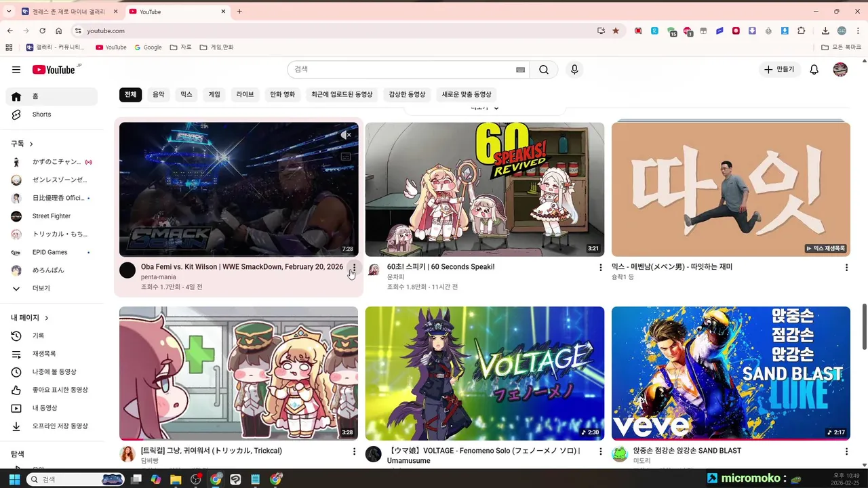Select the 만화 영화 filter chip
868x488 pixels.
[283, 94]
